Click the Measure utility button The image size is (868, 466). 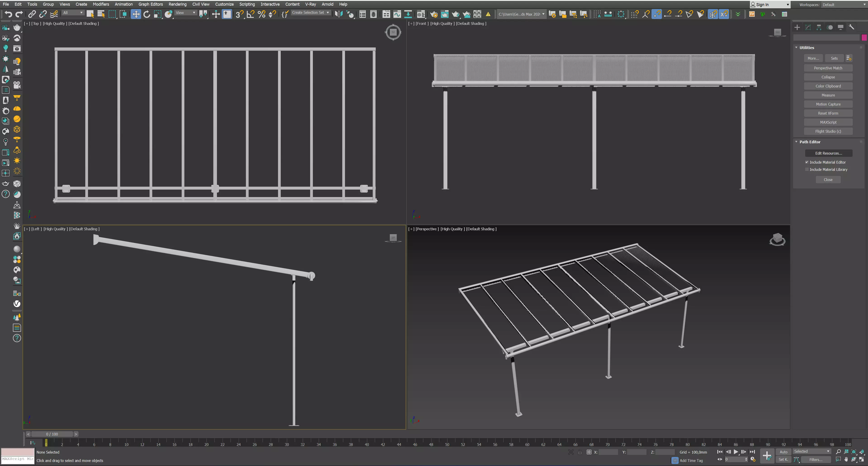pyautogui.click(x=828, y=95)
